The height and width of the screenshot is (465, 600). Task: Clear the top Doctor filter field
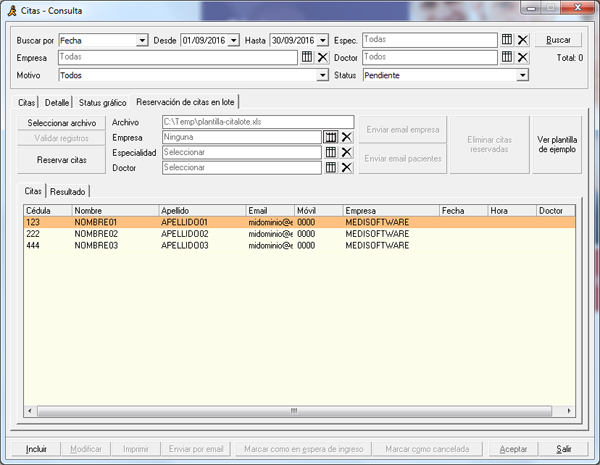(x=522, y=57)
